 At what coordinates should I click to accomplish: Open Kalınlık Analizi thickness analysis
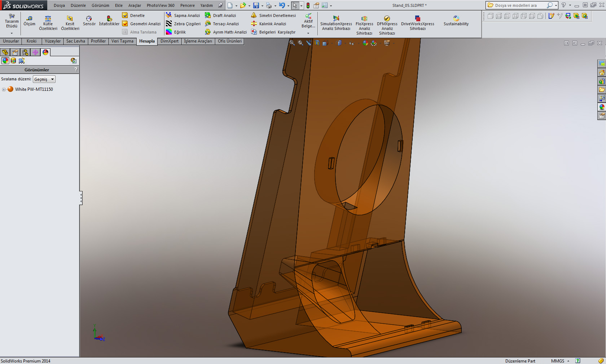point(269,24)
